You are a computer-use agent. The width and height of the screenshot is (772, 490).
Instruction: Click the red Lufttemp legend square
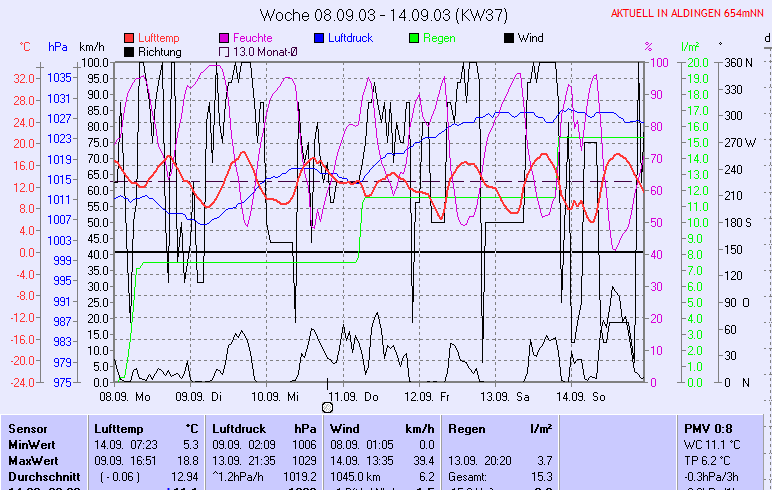(129, 38)
